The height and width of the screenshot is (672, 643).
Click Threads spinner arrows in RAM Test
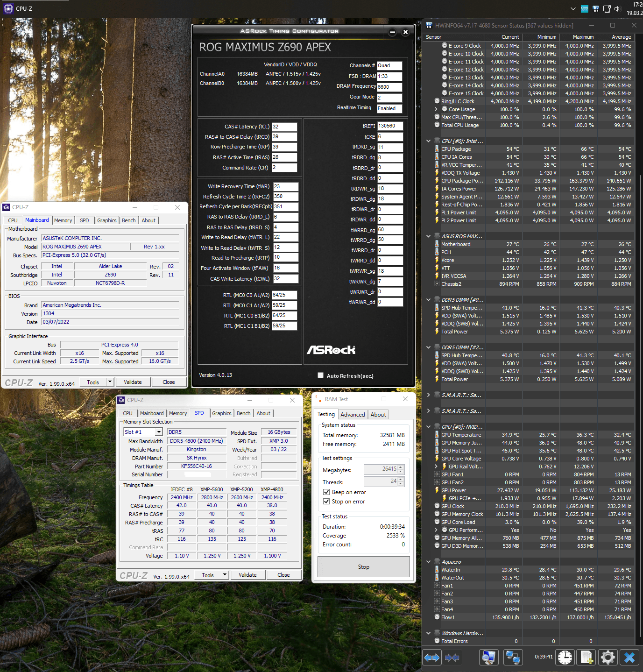pyautogui.click(x=401, y=481)
